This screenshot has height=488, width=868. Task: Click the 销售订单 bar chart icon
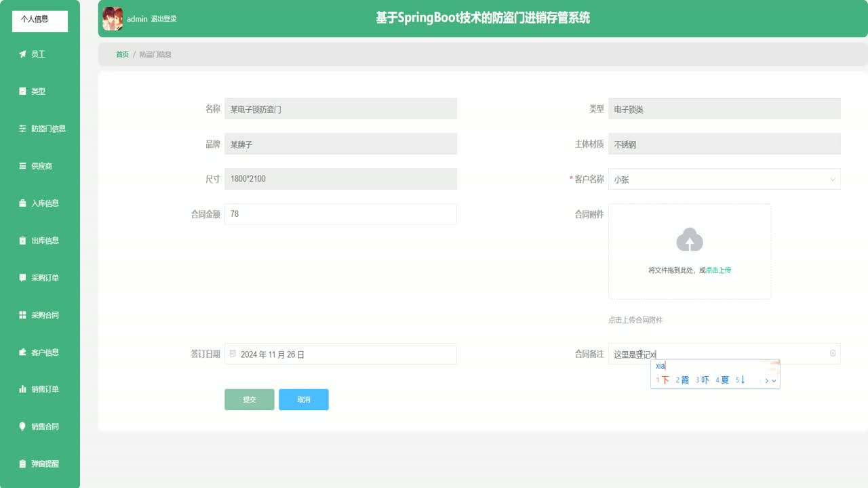coord(22,389)
